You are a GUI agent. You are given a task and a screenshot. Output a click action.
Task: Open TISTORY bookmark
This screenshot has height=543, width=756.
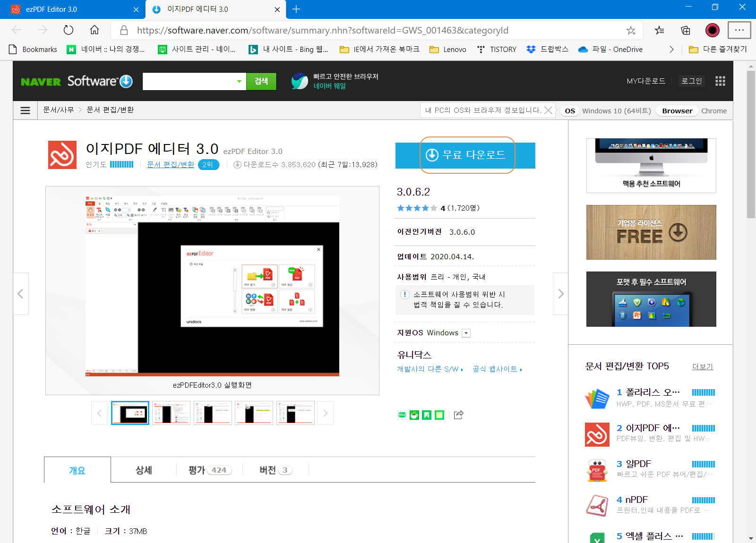pos(497,50)
